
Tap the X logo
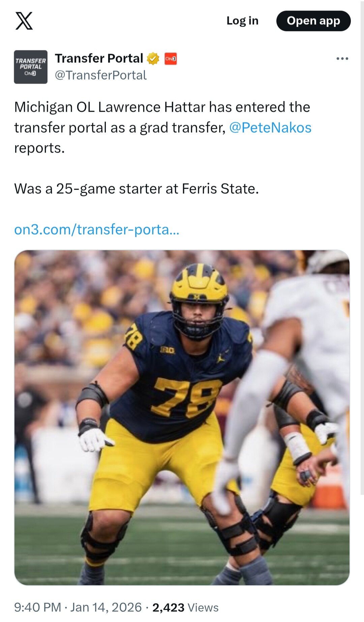coord(24,21)
